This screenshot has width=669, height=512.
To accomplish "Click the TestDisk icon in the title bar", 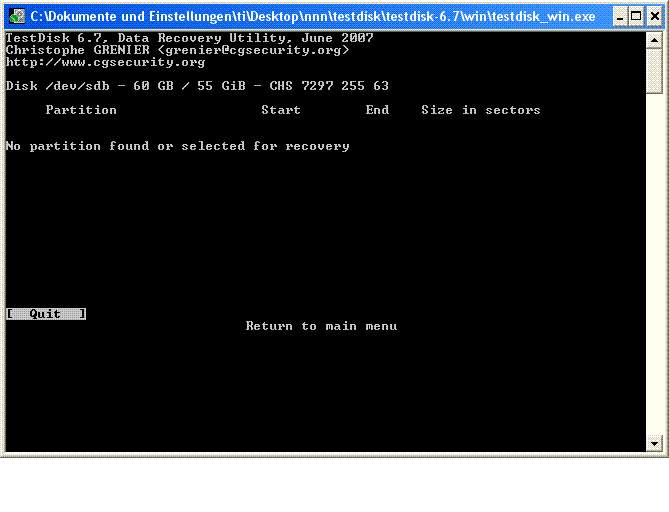I will click(17, 17).
